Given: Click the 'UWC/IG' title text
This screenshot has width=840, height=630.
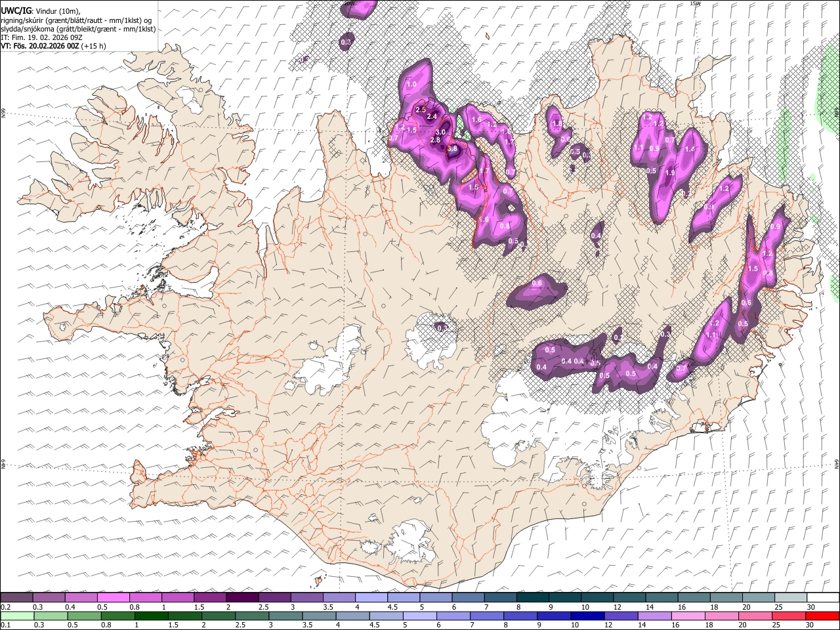Looking at the screenshot, I should pyautogui.click(x=16, y=10).
